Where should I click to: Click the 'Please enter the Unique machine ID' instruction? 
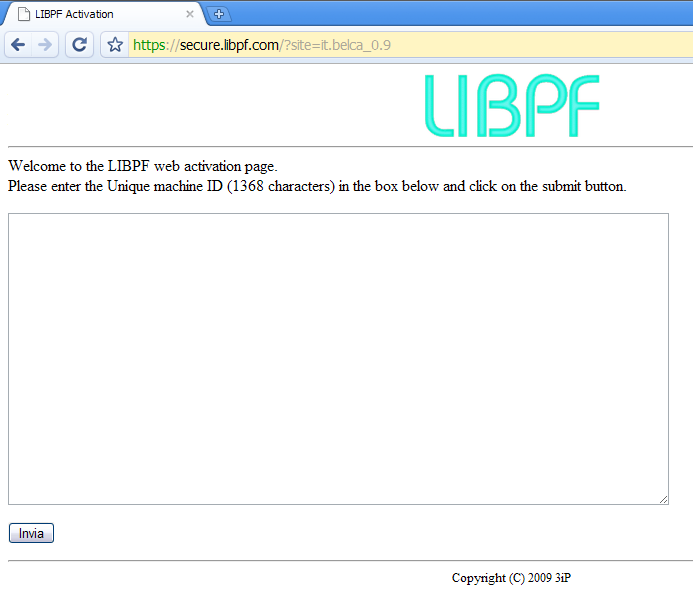[317, 186]
